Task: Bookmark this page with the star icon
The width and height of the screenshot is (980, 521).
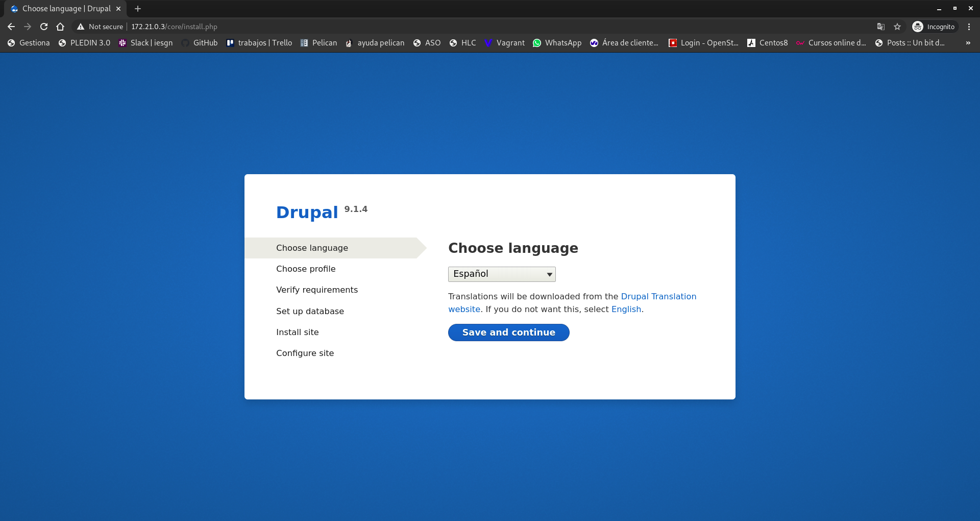Action: point(897,27)
